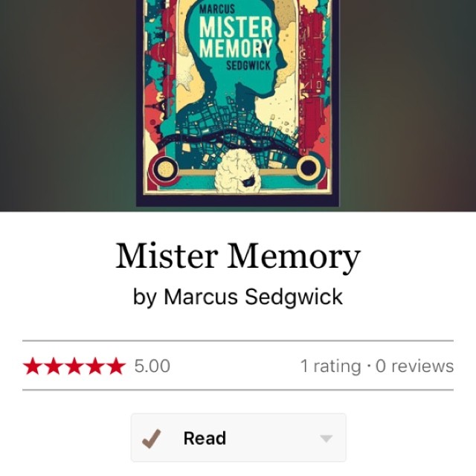Click the fifth red rating star
The width and height of the screenshot is (476, 476).
pos(116,366)
